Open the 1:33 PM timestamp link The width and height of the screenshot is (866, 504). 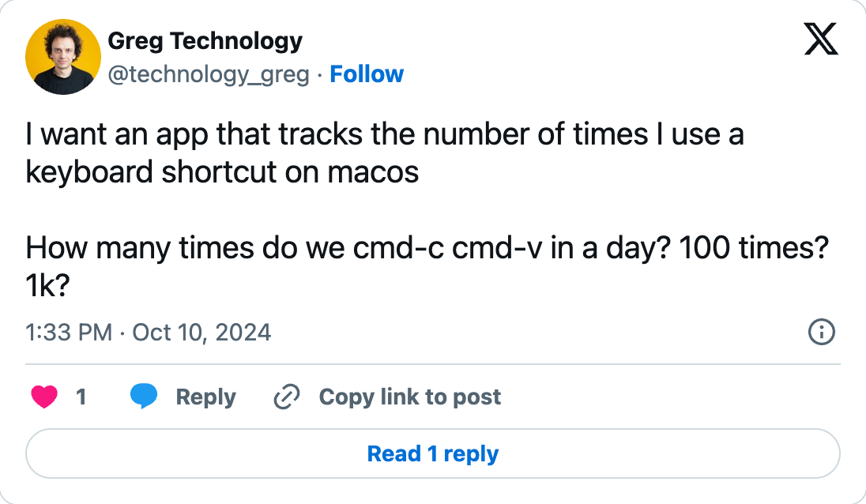(69, 333)
